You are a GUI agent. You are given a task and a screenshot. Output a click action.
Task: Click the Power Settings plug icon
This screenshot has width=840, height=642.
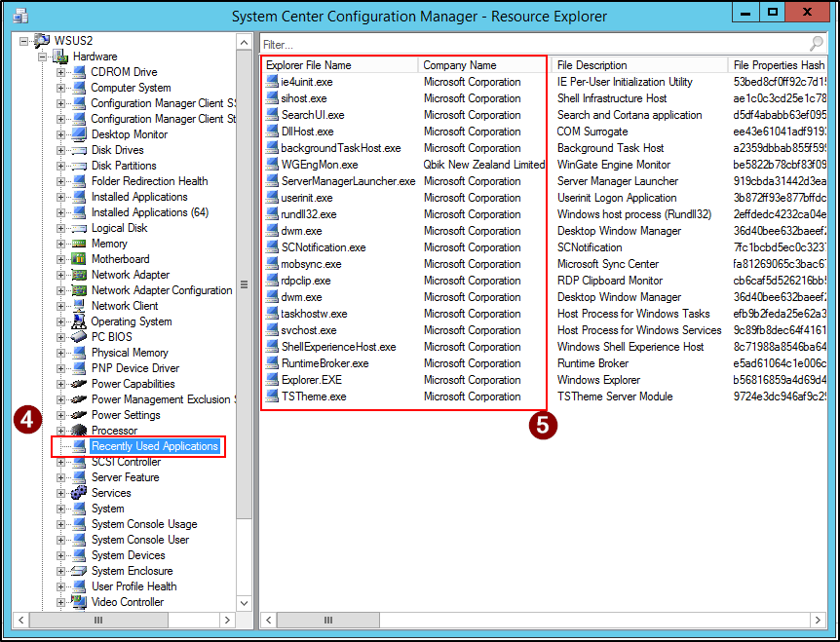click(x=79, y=415)
